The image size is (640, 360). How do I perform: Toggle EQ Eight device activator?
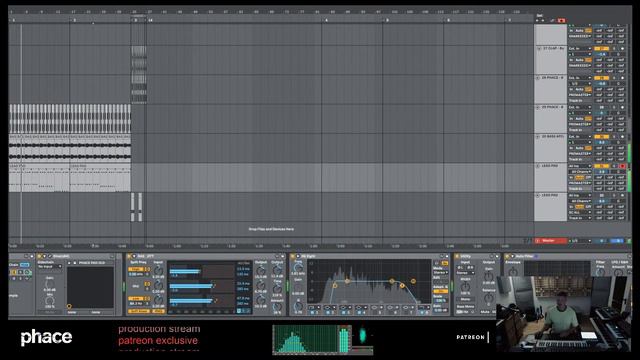[292, 256]
